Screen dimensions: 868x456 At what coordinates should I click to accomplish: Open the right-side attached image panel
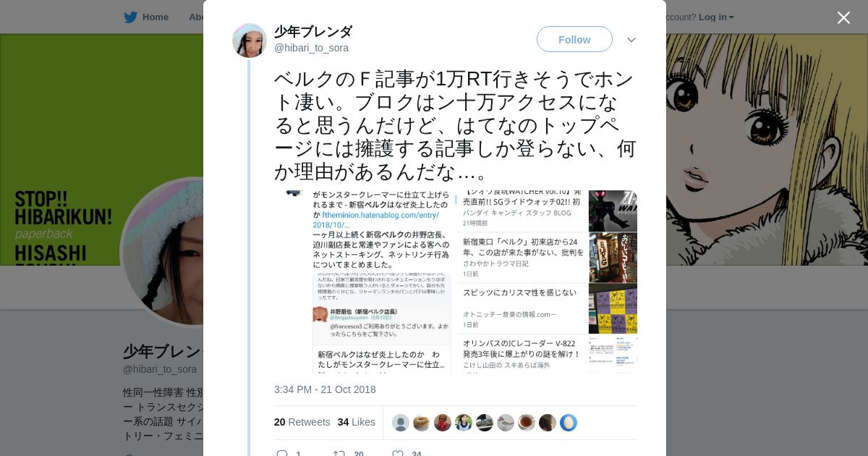(547, 282)
